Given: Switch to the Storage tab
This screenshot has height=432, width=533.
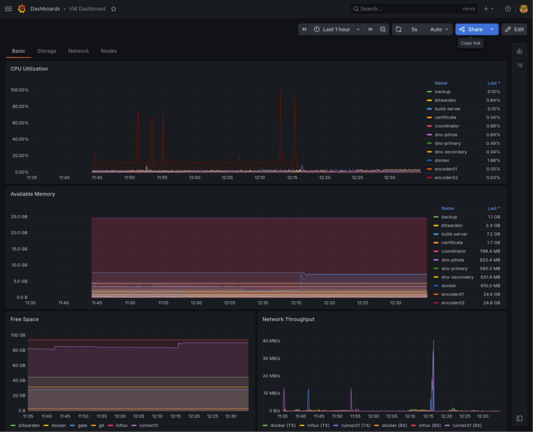Looking at the screenshot, I should point(47,51).
